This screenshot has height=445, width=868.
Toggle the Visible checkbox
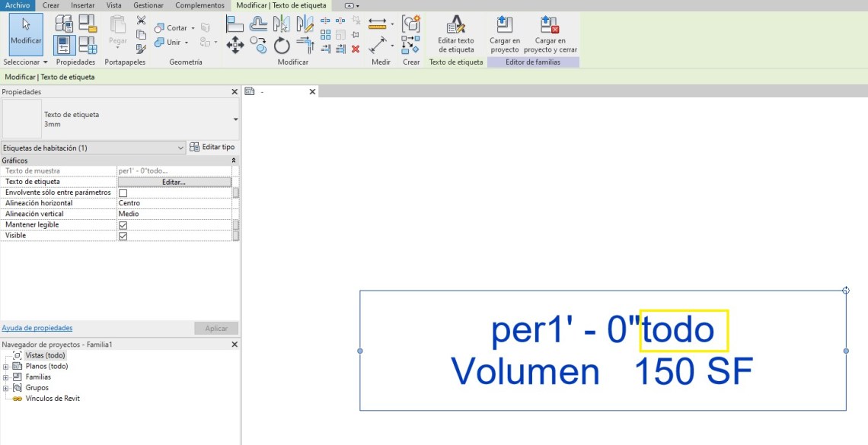123,236
